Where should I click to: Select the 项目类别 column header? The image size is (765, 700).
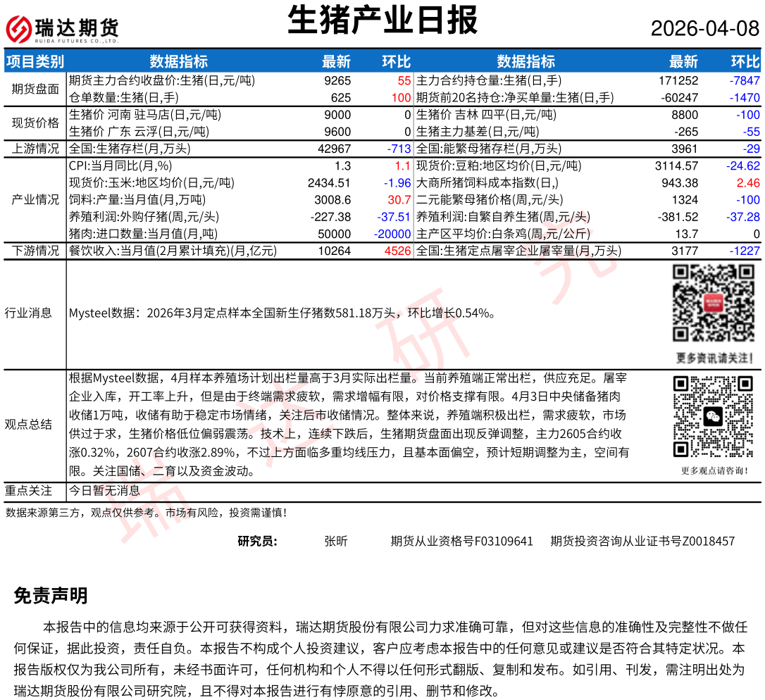tap(35, 61)
